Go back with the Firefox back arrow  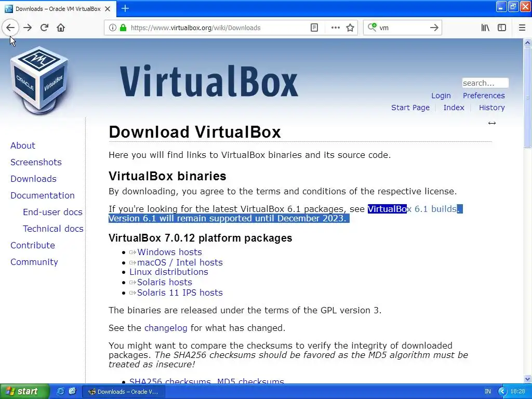click(10, 28)
